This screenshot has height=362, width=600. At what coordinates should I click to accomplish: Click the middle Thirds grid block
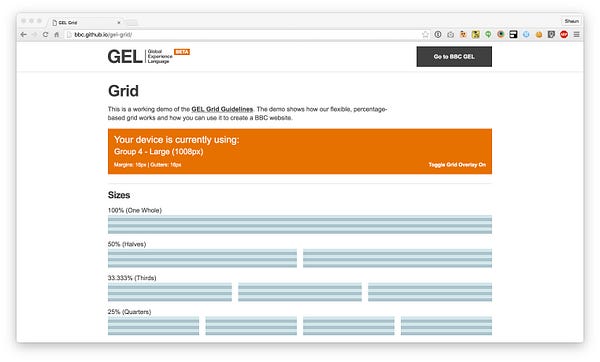[x=300, y=292]
